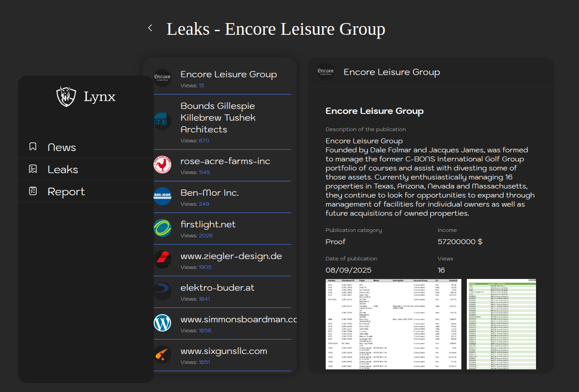
Task: Click the orange sixgunsllc logo icon
Action: click(x=162, y=355)
